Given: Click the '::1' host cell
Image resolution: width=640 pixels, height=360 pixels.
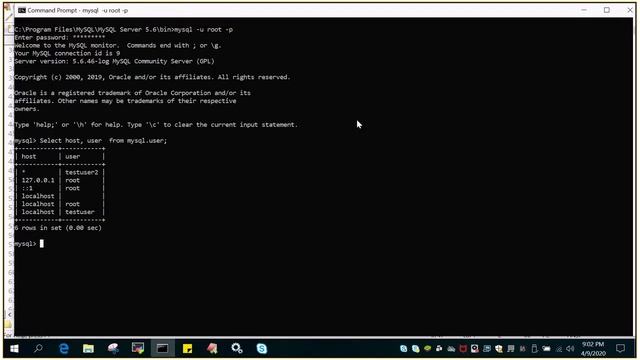Looking at the screenshot, I should click(27, 188).
